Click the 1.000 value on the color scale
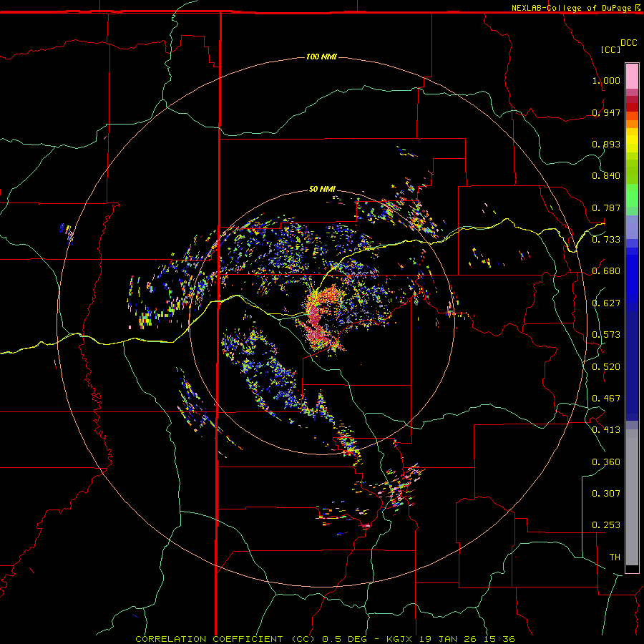The image size is (644, 644). (606, 80)
